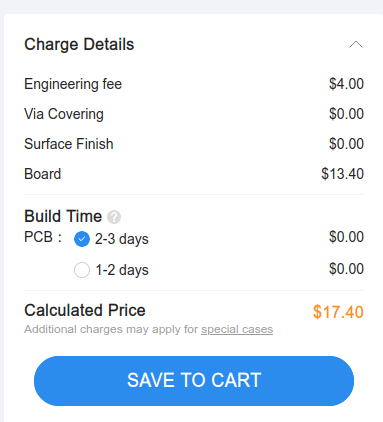The height and width of the screenshot is (422, 383).
Task: Select the 2-3 days build time radio
Action: [x=82, y=239]
